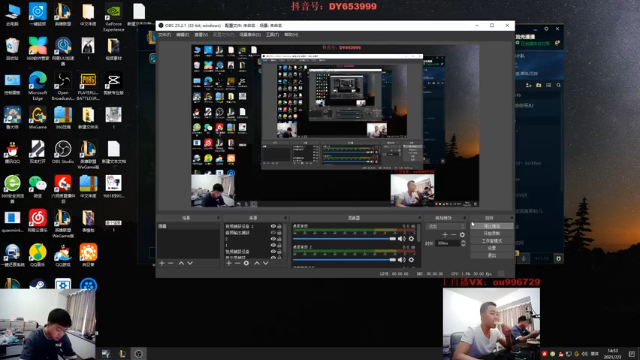Increase transition duration with up arrow
Image resolution: width=640 pixels, height=360 pixels.
point(463,242)
